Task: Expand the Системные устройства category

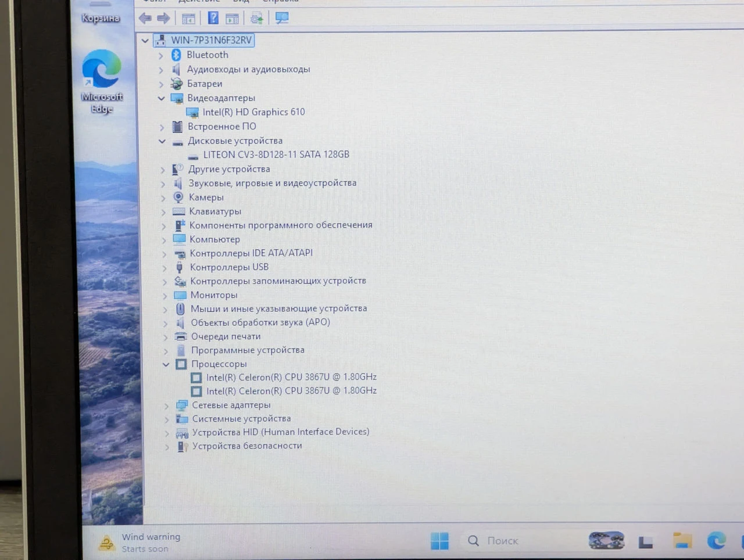Action: (166, 419)
